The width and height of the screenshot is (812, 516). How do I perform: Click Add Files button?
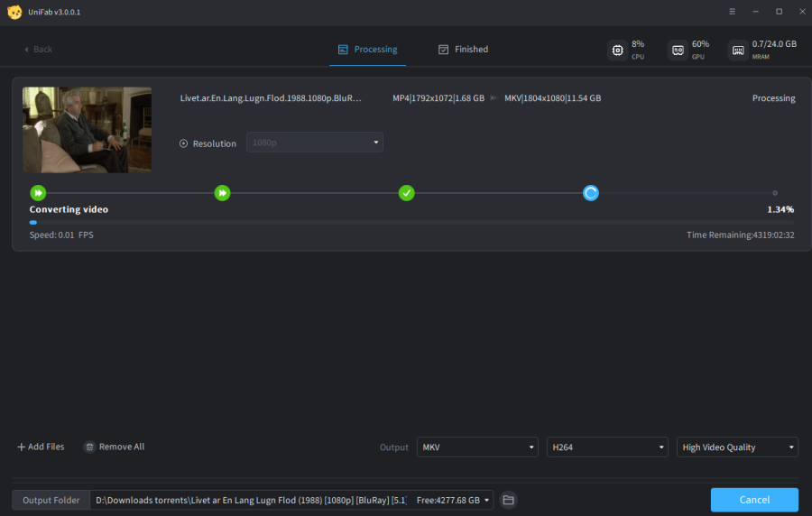[41, 447]
